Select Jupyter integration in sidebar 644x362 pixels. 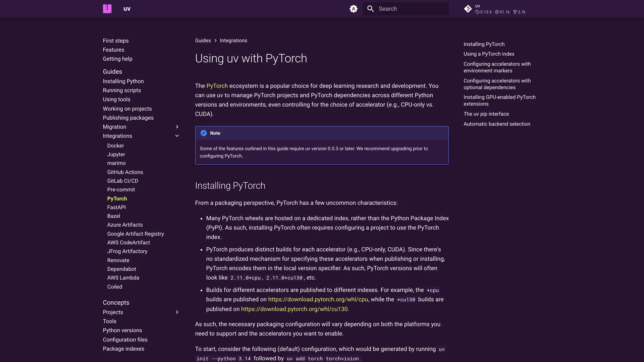tap(116, 154)
